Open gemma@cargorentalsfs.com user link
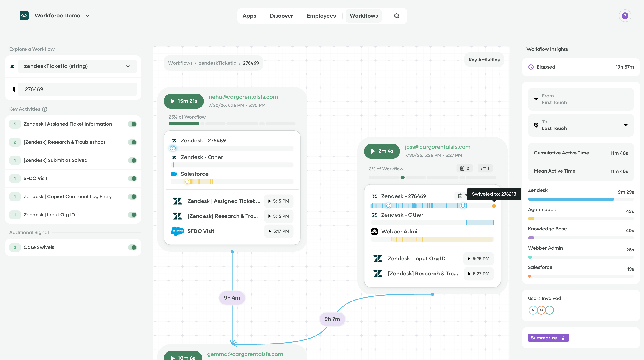644x360 pixels. click(245, 354)
